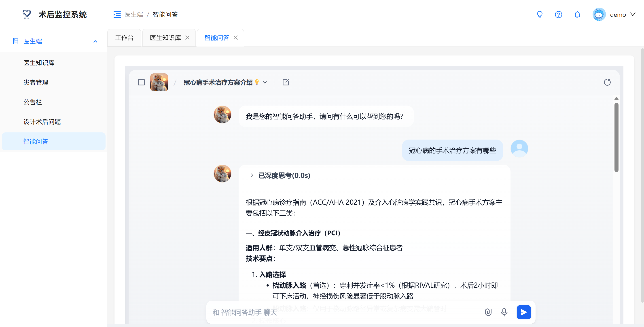Click the assistant avatar beside the greeting
644x327 pixels.
point(222,115)
